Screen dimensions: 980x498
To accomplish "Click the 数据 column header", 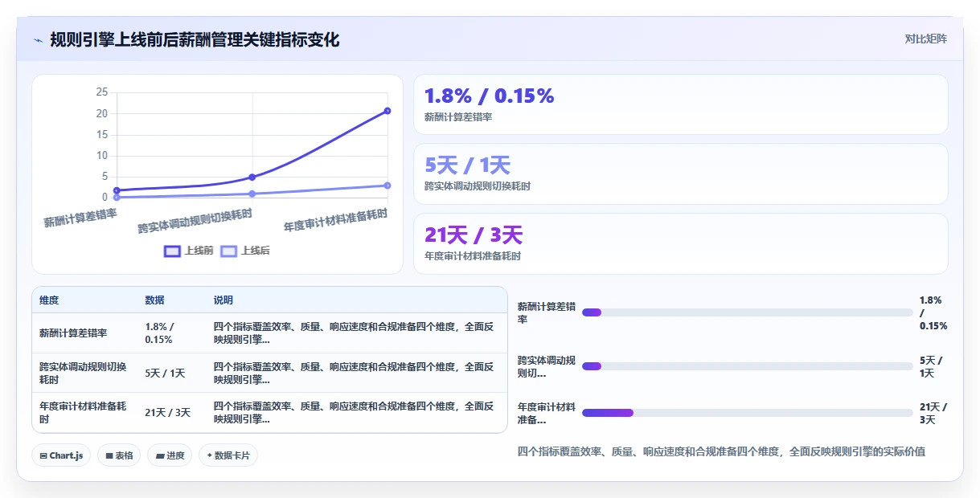I will tap(154, 300).
